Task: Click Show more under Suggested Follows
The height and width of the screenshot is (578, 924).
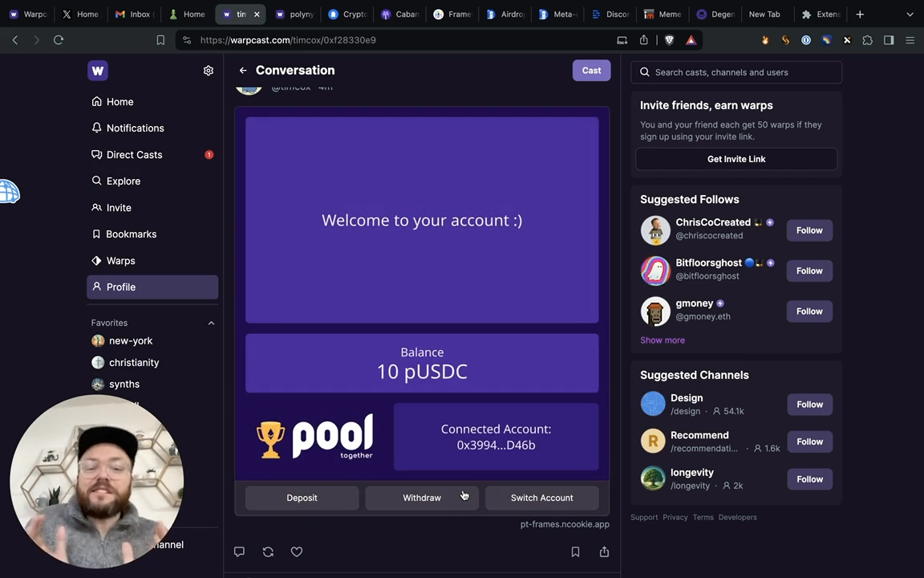Action: click(x=663, y=340)
